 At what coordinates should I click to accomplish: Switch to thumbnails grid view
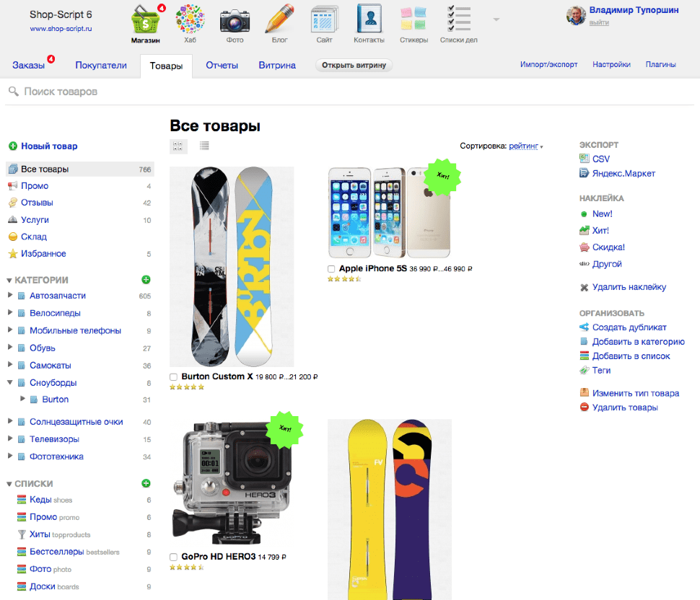(178, 146)
